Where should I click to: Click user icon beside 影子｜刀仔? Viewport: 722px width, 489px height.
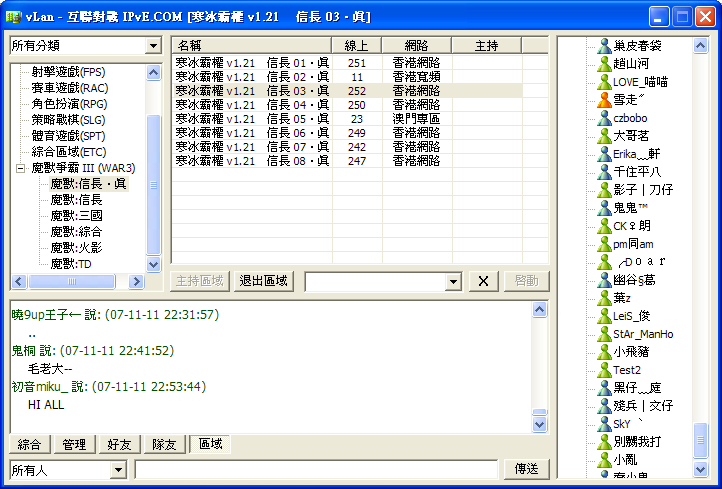(x=604, y=190)
